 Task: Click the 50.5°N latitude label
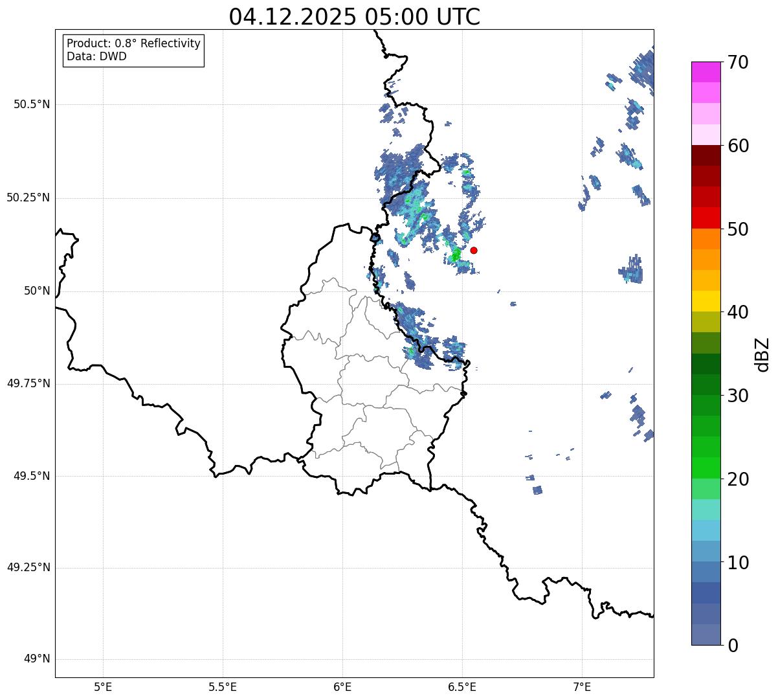pyautogui.click(x=32, y=104)
